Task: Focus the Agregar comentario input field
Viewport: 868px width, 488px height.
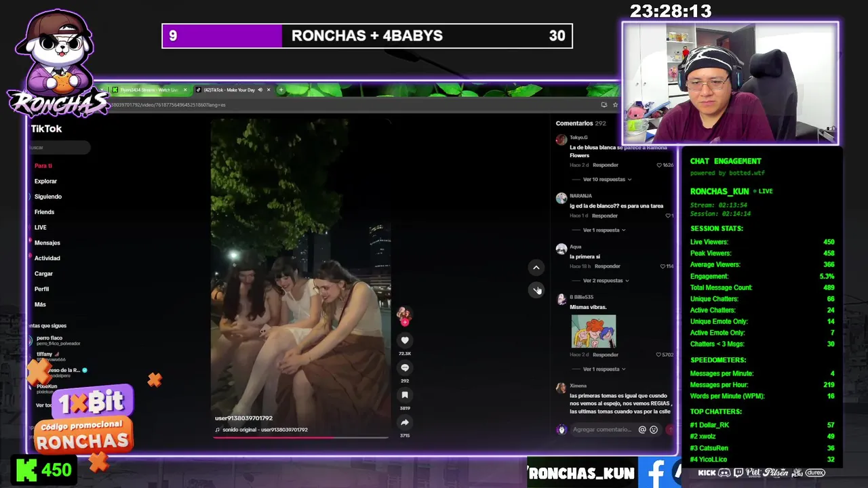Action: (x=602, y=430)
